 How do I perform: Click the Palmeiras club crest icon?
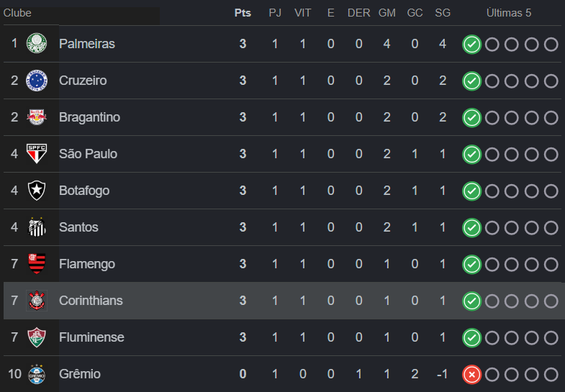[36, 44]
